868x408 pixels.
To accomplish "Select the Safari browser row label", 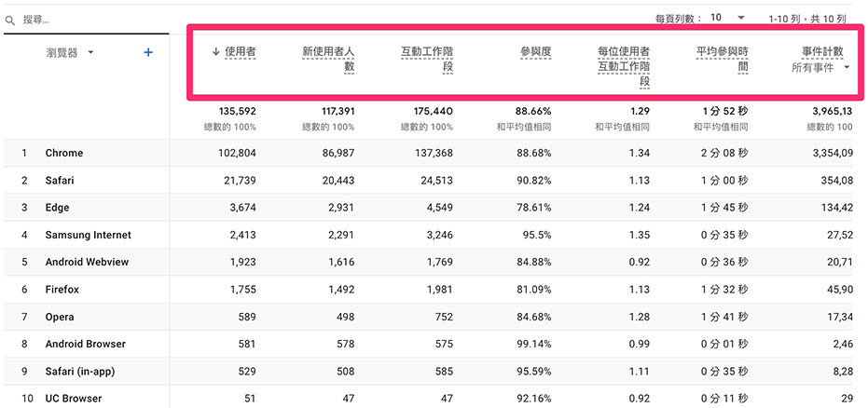I will 60,180.
